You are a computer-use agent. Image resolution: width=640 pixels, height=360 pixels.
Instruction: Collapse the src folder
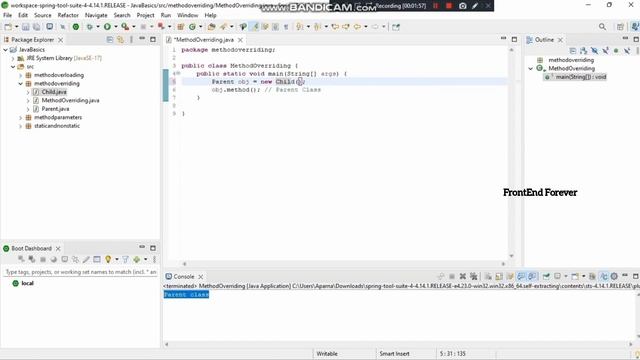[13, 67]
